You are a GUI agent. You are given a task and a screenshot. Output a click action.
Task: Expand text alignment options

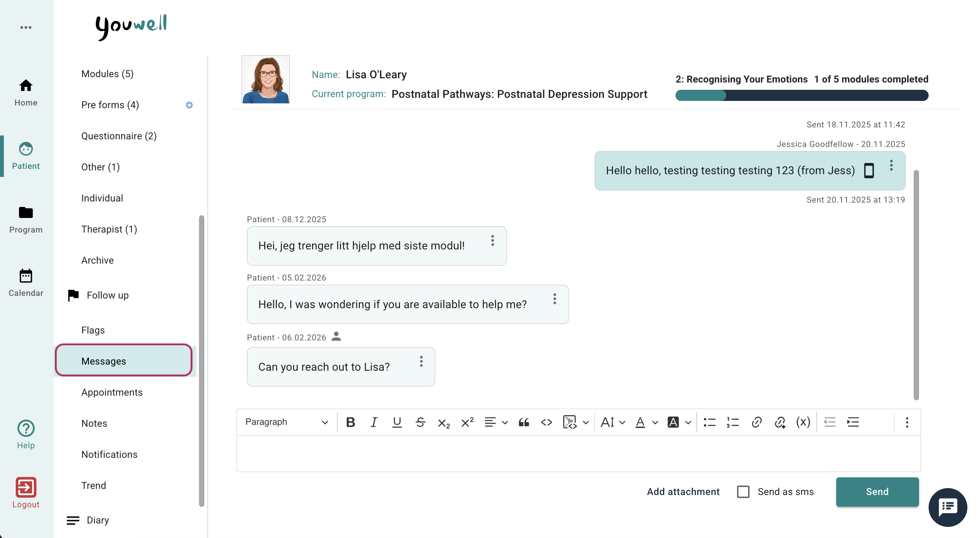(x=505, y=422)
